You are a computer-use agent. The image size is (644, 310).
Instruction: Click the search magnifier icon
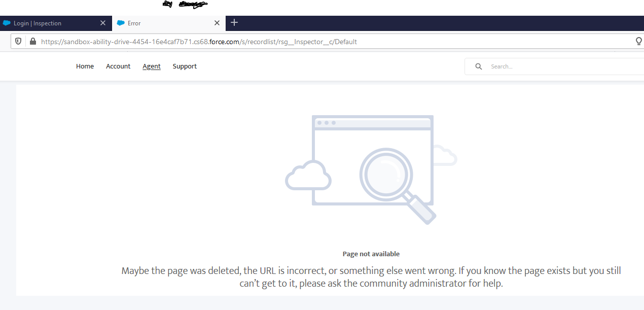(x=478, y=66)
